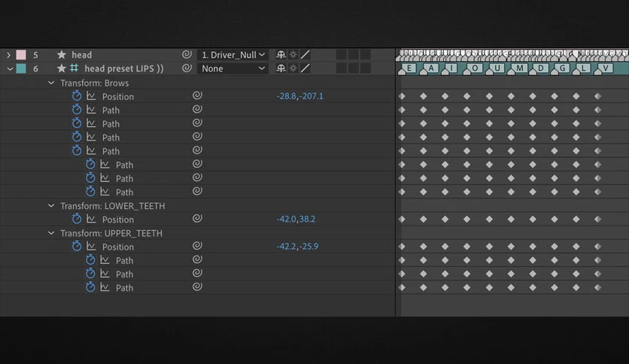Select Brows Position keyframe below the E marker
The width and height of the screenshot is (629, 364).
click(x=402, y=96)
